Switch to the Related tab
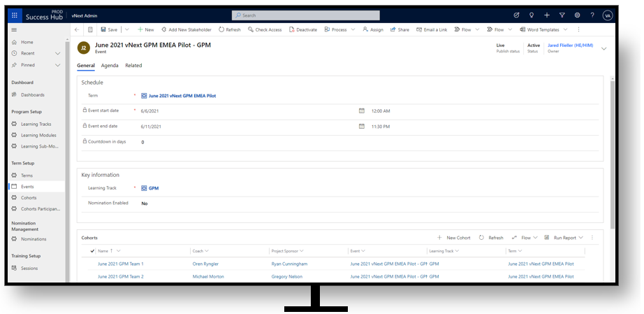 pos(133,66)
